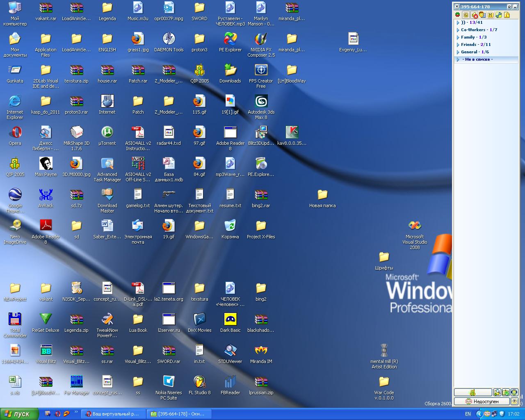
Task: Open the Недоступен status menu
Action: 482,401
